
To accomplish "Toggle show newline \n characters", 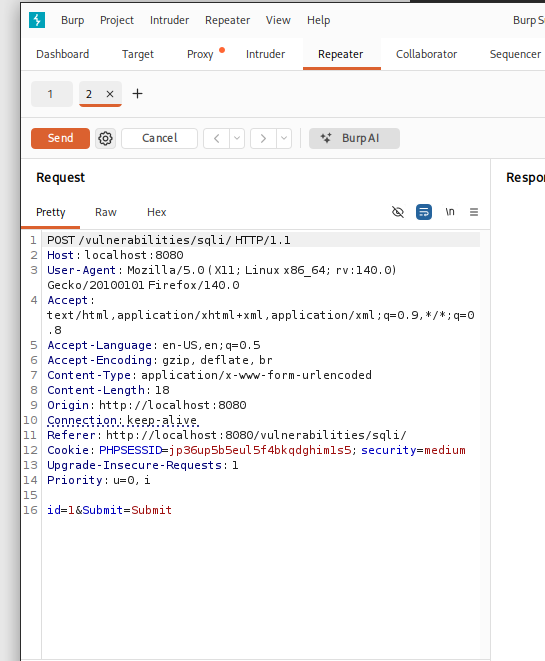I will (x=450, y=212).
